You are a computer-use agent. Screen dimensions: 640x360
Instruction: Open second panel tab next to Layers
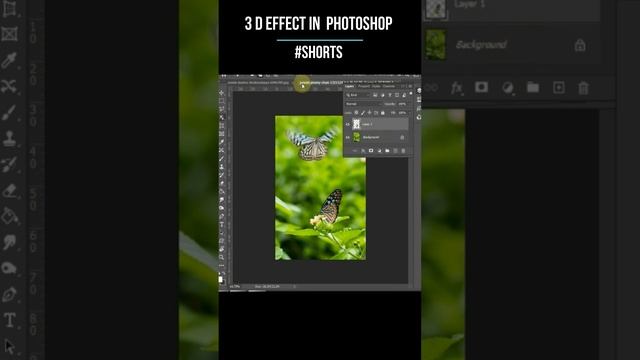[364, 86]
